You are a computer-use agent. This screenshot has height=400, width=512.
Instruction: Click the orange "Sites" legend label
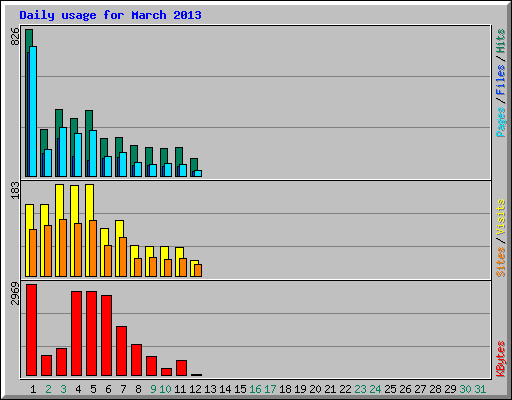click(500, 262)
